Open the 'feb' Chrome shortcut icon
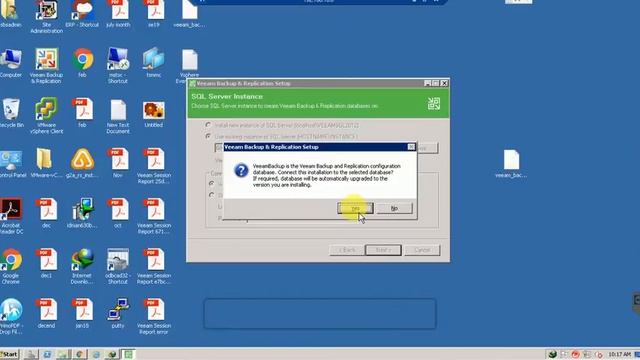This screenshot has height=360, width=640. 82,63
